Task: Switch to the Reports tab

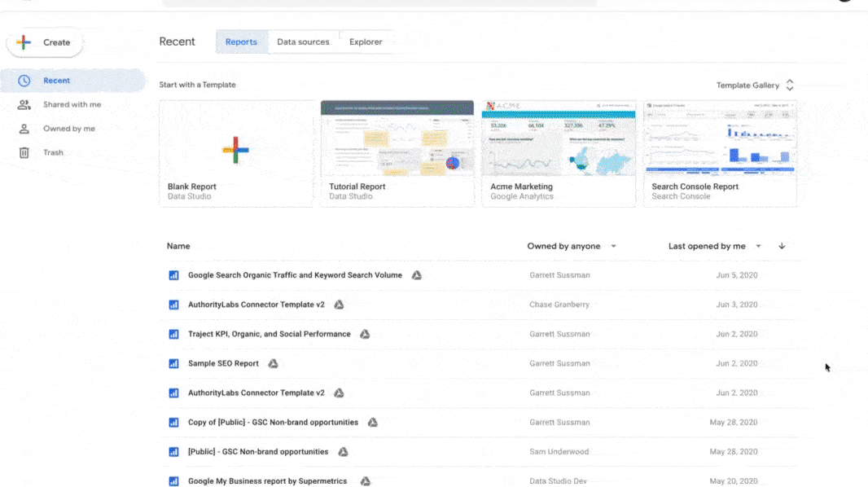Action: 241,42
